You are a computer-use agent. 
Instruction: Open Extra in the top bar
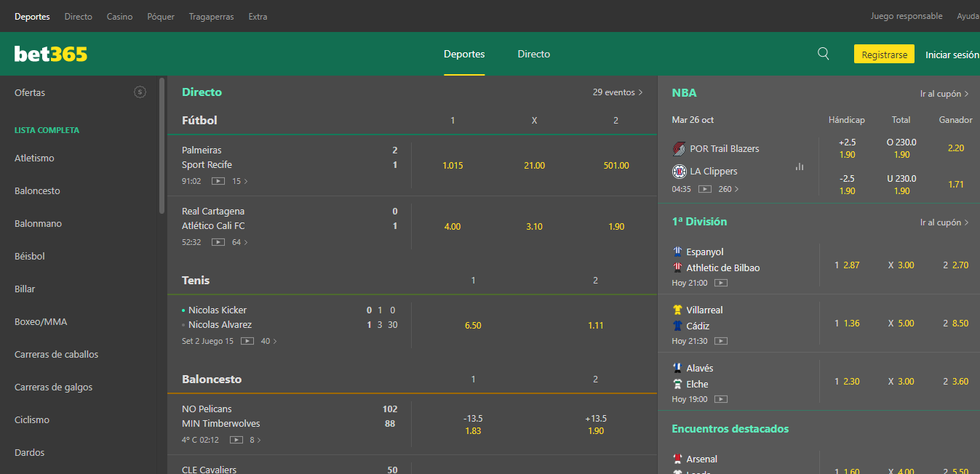(x=258, y=16)
